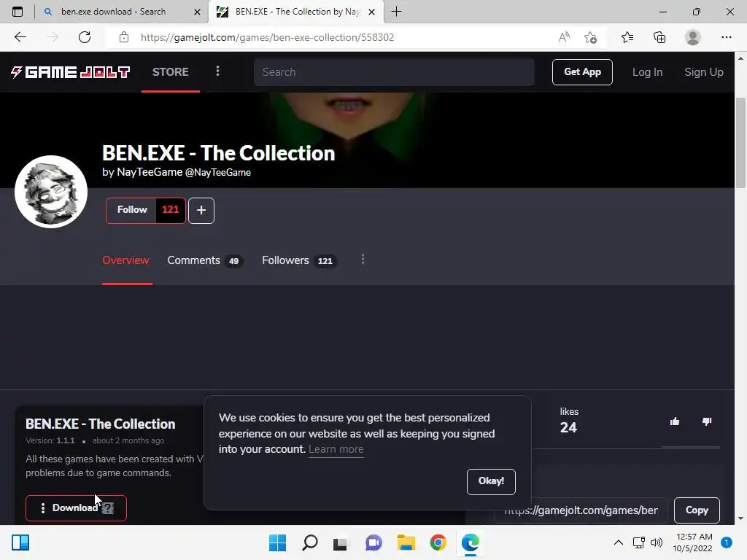Switch to the ben.exe download Search tab
This screenshot has width=747, height=560.
pos(113,12)
